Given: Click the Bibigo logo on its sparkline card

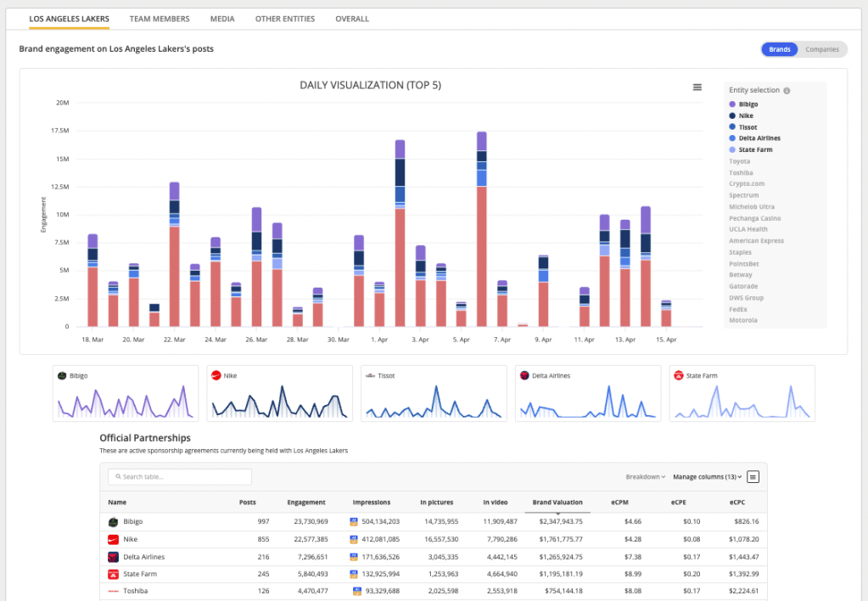Looking at the screenshot, I should (60, 374).
